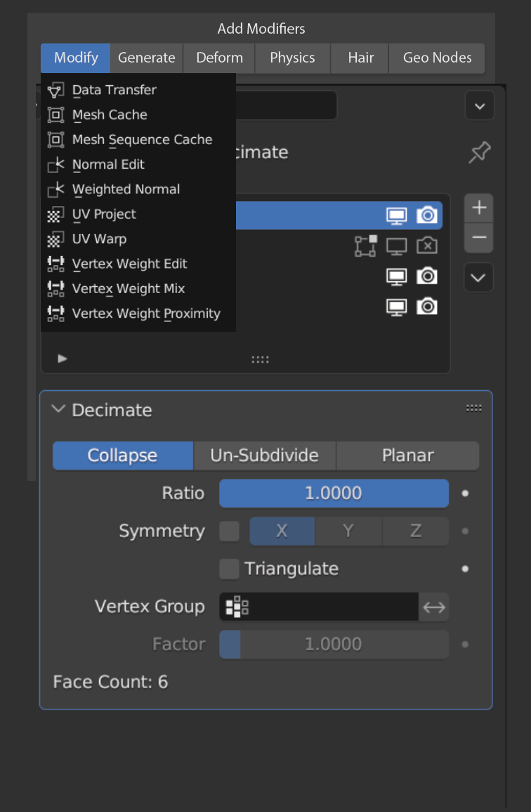
Task: Add a UV Warp modifier
Action: [138, 239]
